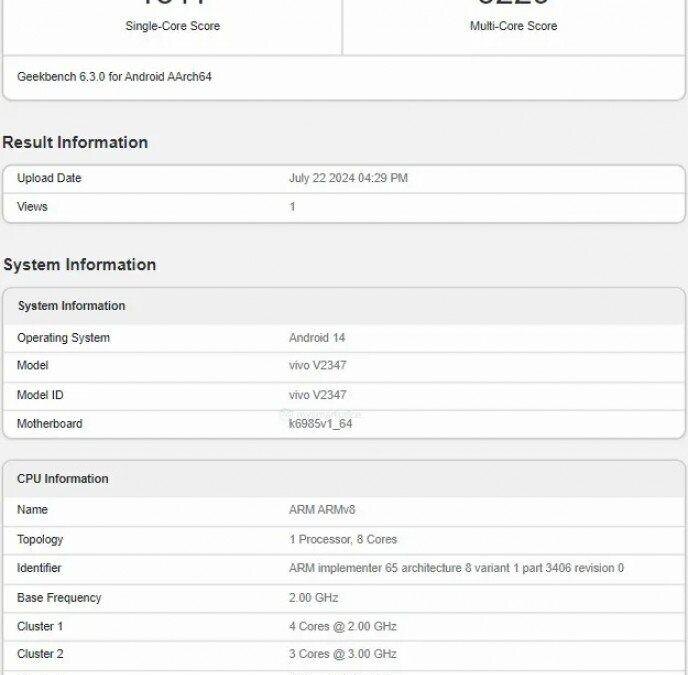Click the System Information table header row
The width and height of the screenshot is (688, 675).
[71, 306]
